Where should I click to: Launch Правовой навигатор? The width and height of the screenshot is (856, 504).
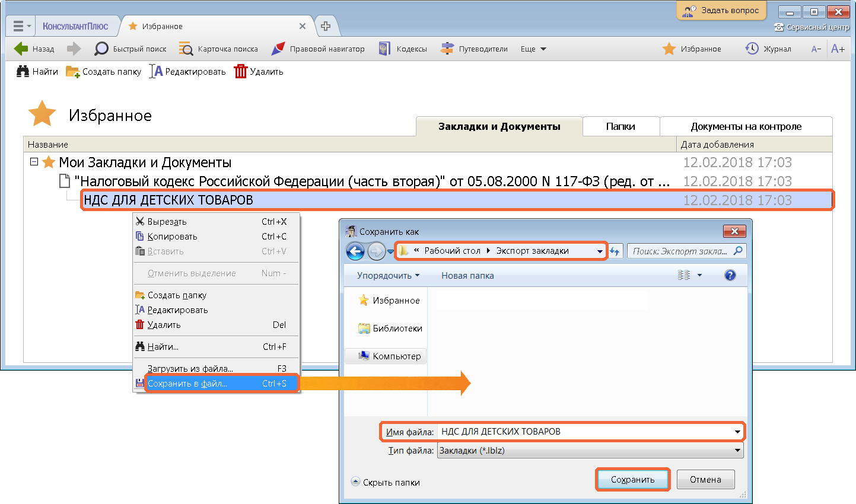(x=317, y=49)
